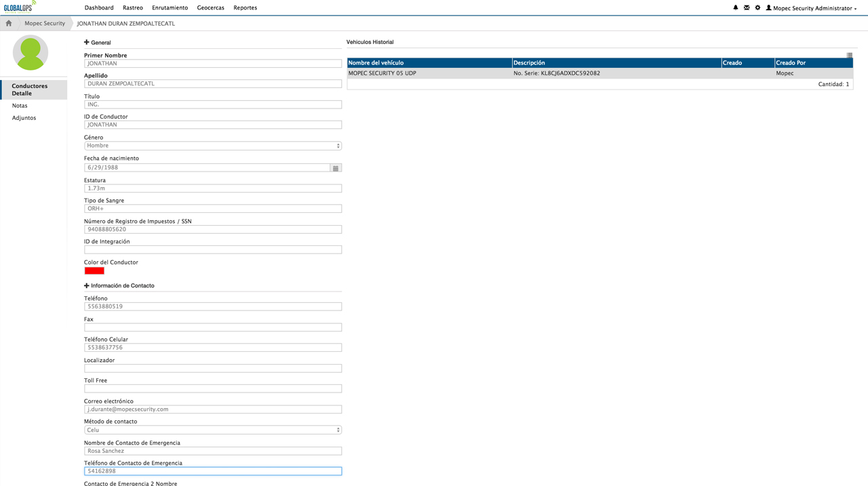868x486 pixels.
Task: Open the Rastreo menu
Action: [133, 8]
